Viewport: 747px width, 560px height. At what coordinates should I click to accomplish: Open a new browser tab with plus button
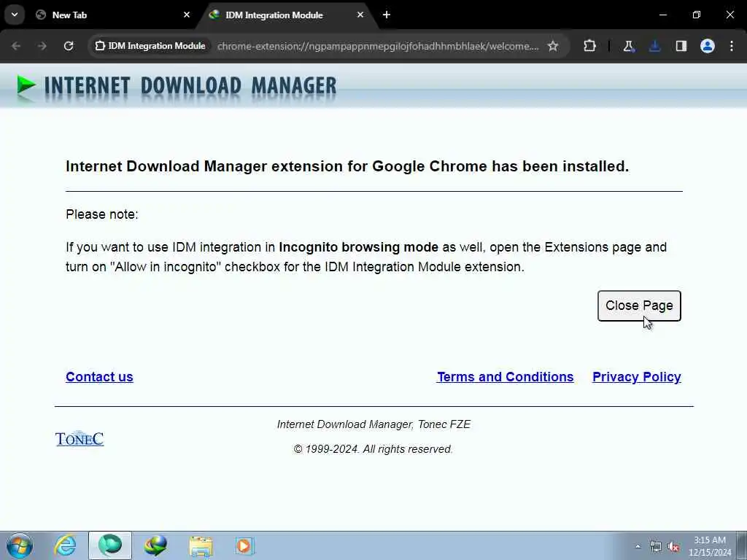click(x=387, y=15)
